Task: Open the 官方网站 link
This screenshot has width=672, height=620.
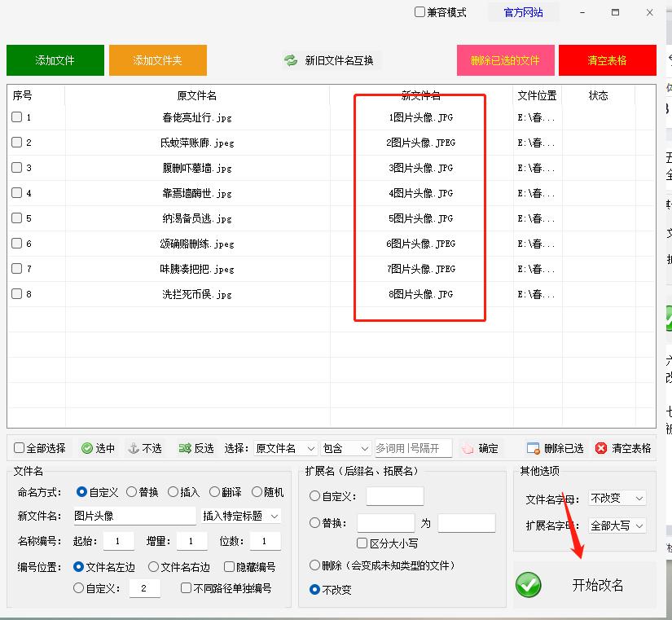Action: (x=523, y=12)
